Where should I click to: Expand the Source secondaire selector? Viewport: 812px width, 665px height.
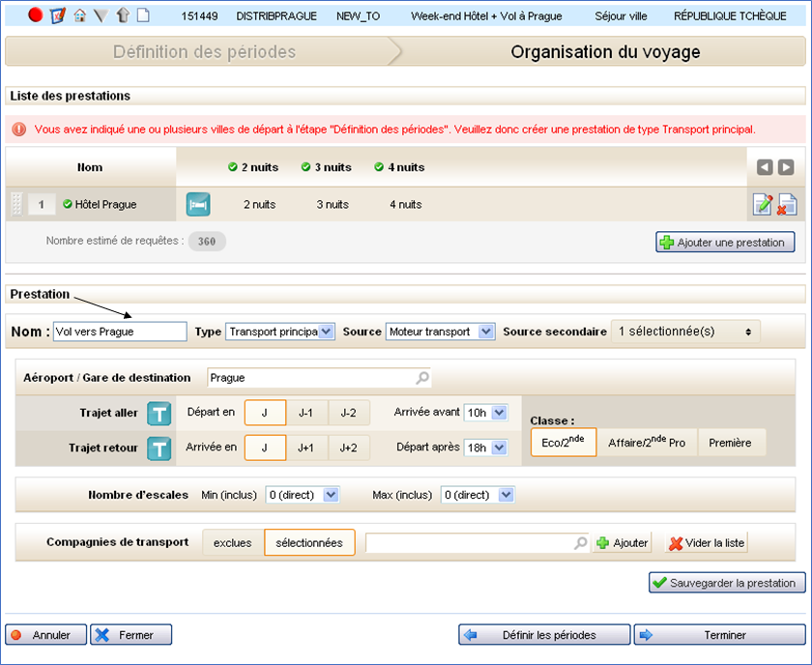tap(685, 332)
